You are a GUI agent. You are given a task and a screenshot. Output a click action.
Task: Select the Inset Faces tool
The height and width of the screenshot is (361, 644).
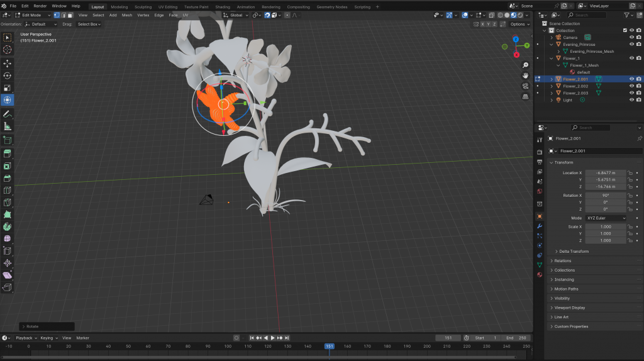tap(8, 166)
